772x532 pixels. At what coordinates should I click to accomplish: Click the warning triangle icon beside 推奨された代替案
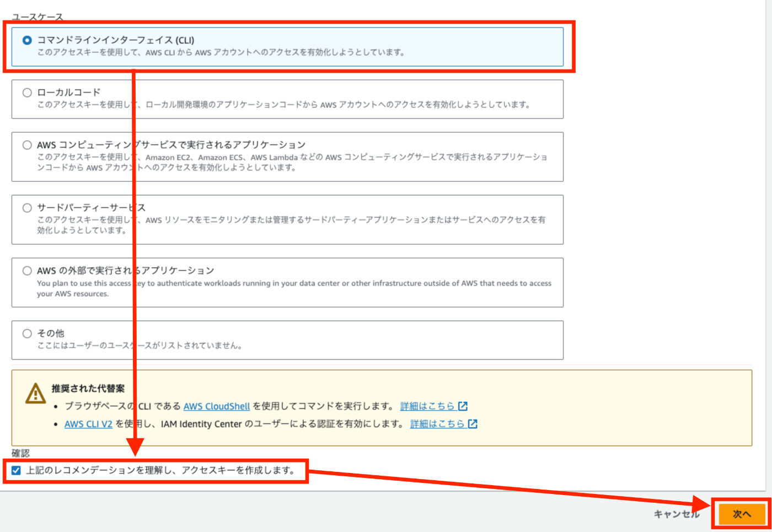36,394
